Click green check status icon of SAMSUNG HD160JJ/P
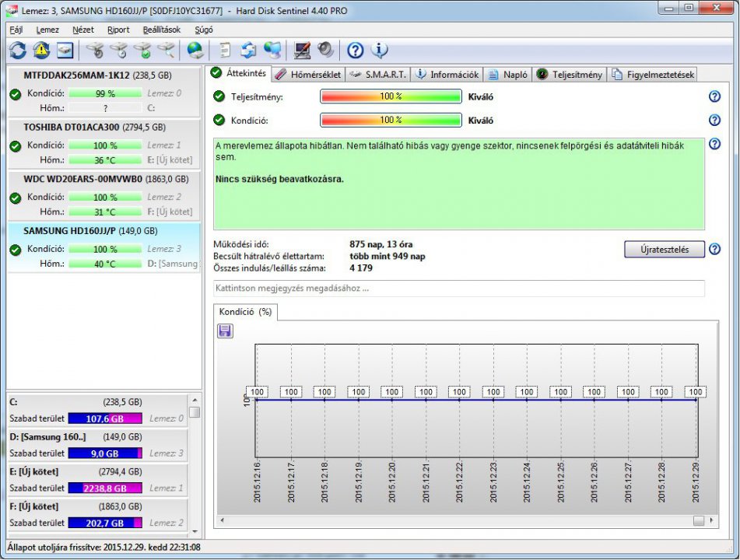 coord(15,250)
